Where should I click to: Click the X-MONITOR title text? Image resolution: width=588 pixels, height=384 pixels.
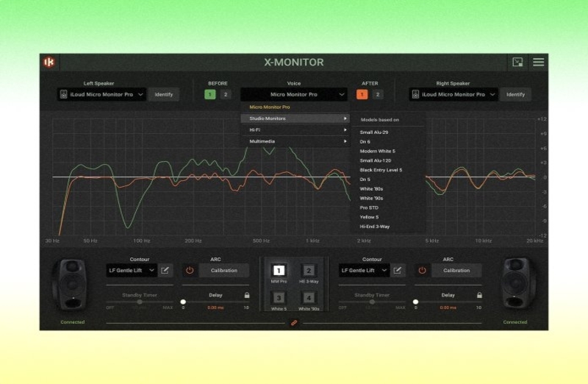[x=293, y=63]
